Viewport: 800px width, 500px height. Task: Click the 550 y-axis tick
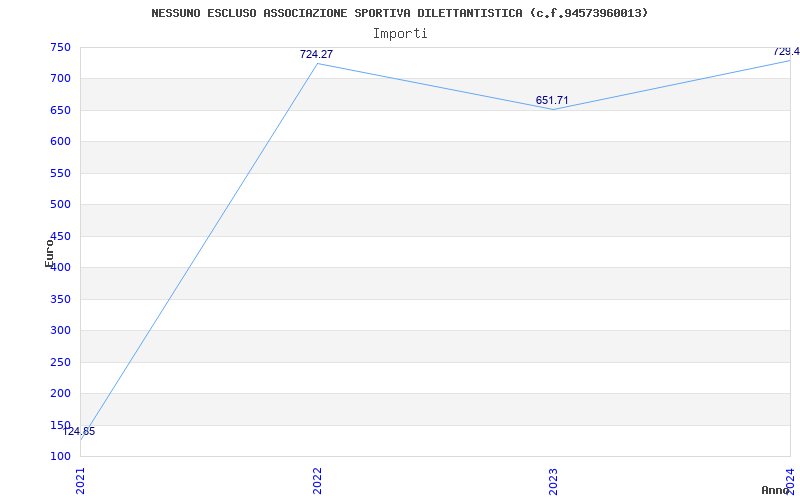click(60, 173)
